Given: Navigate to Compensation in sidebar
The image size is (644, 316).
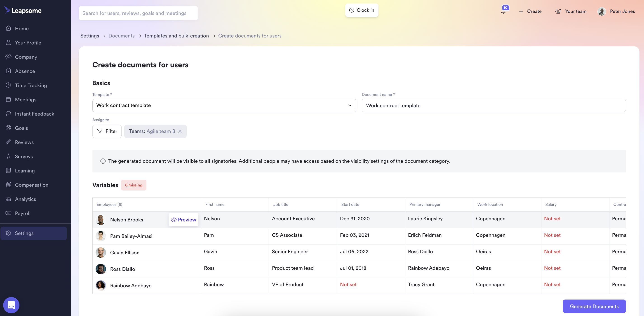Looking at the screenshot, I should coord(31,185).
